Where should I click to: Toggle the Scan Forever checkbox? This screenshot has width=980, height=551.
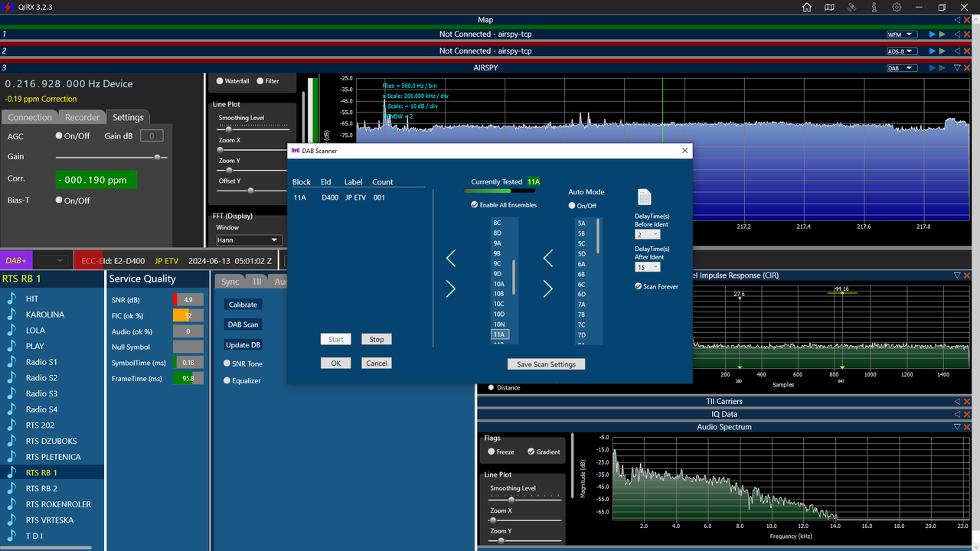click(x=639, y=286)
